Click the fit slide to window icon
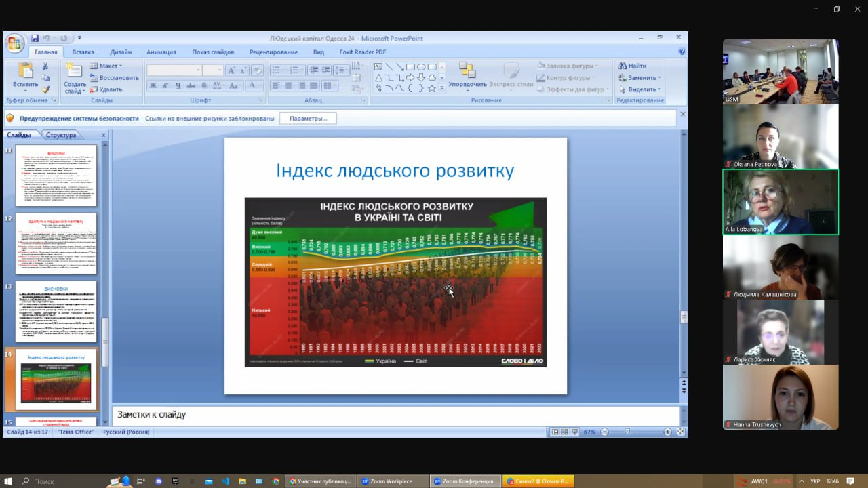This screenshot has width=868, height=488. pyautogui.click(x=681, y=432)
